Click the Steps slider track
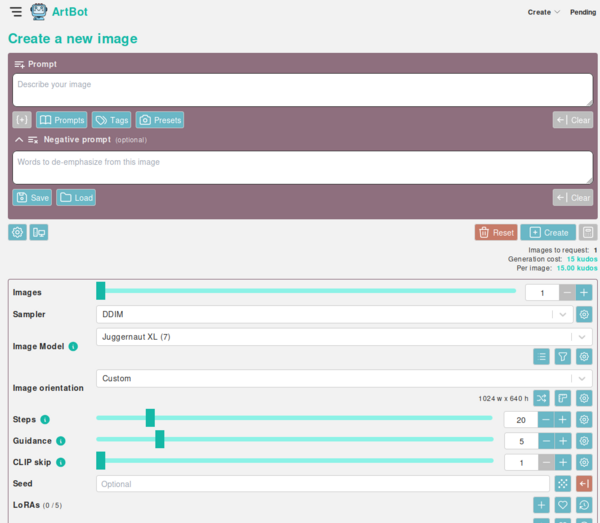 (x=300, y=418)
